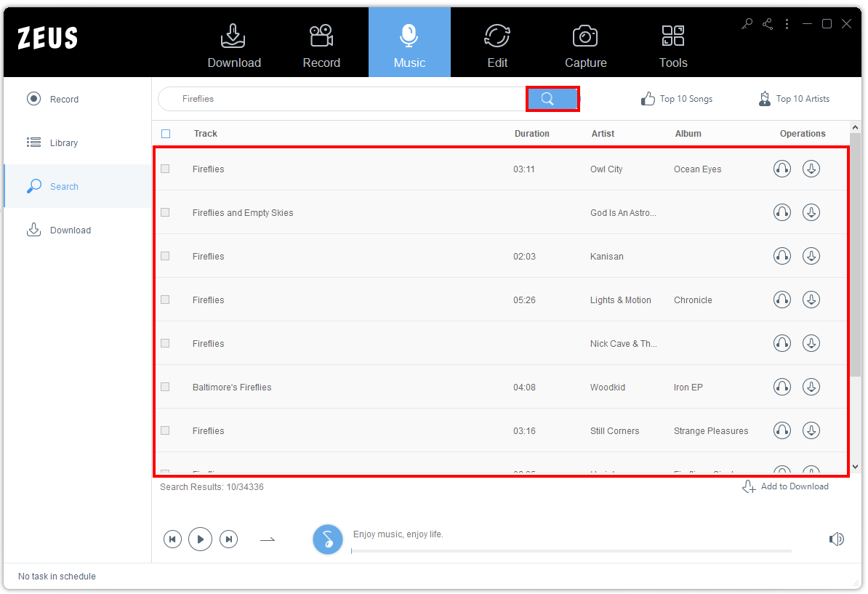Download Fireflies by Lights & Motion

[x=811, y=300]
